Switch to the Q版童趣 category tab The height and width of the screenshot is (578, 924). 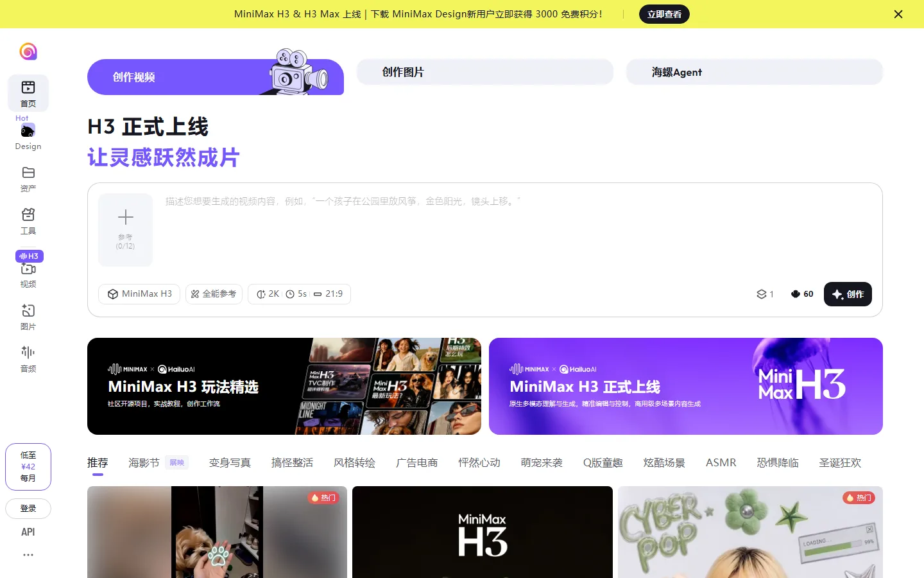point(603,462)
